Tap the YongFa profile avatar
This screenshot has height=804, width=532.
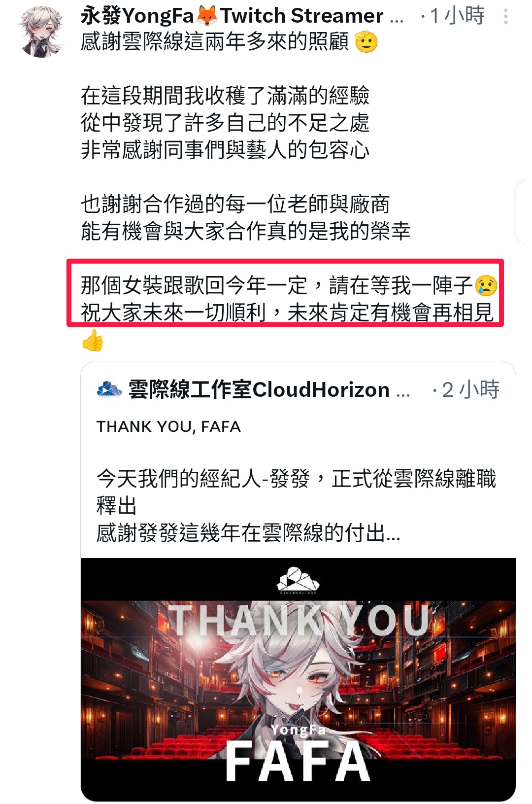41,31
